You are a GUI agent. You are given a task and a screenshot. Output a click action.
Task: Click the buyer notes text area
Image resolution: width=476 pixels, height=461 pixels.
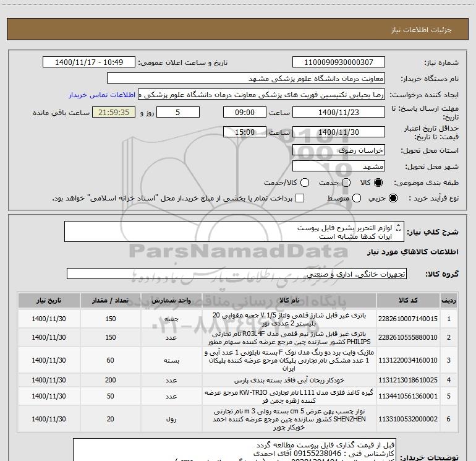click(234, 450)
